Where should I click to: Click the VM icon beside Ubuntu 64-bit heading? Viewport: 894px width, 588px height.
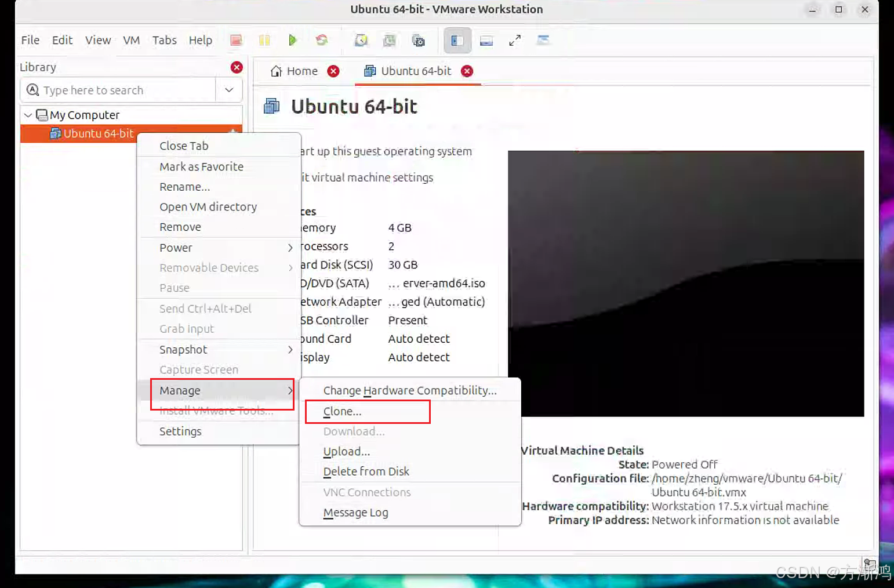[x=271, y=106]
